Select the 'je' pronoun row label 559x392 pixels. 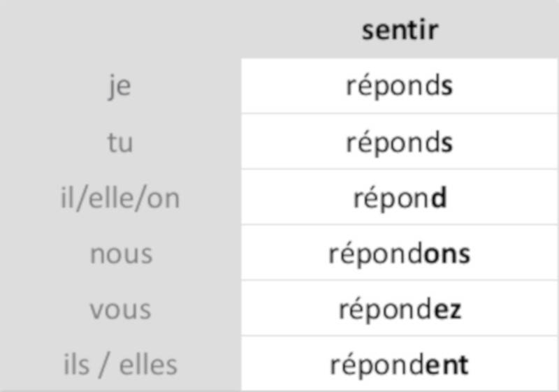(119, 87)
